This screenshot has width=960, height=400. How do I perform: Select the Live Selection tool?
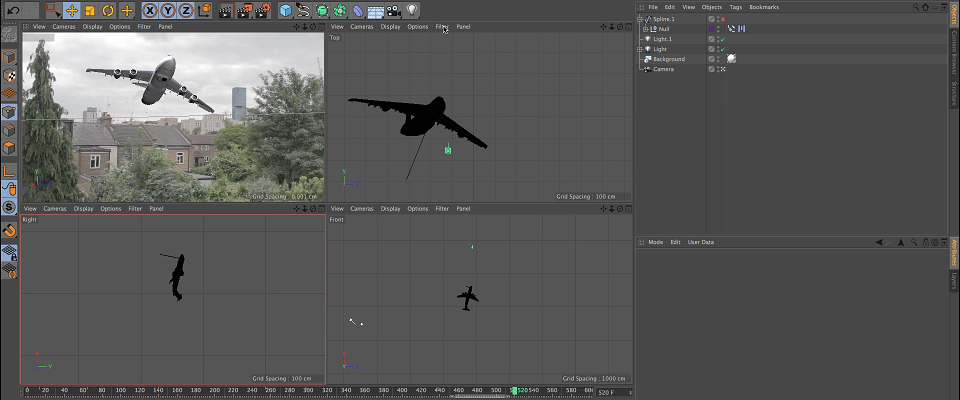[x=54, y=10]
